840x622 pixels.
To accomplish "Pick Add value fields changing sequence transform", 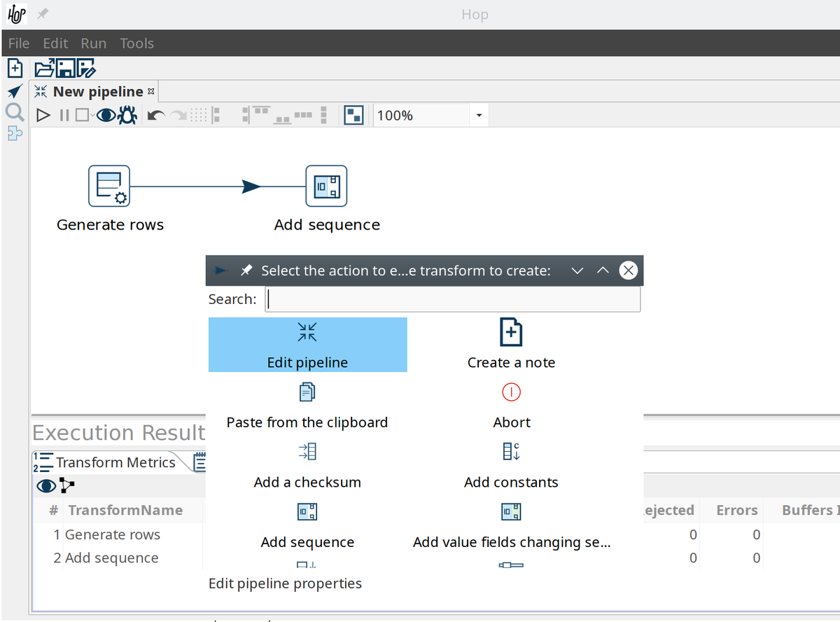I will (x=511, y=525).
